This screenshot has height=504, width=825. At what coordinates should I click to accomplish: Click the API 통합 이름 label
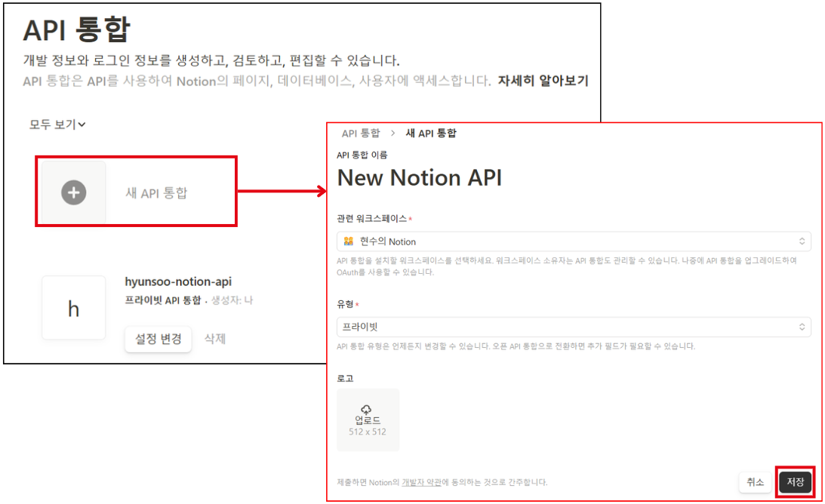click(x=362, y=155)
